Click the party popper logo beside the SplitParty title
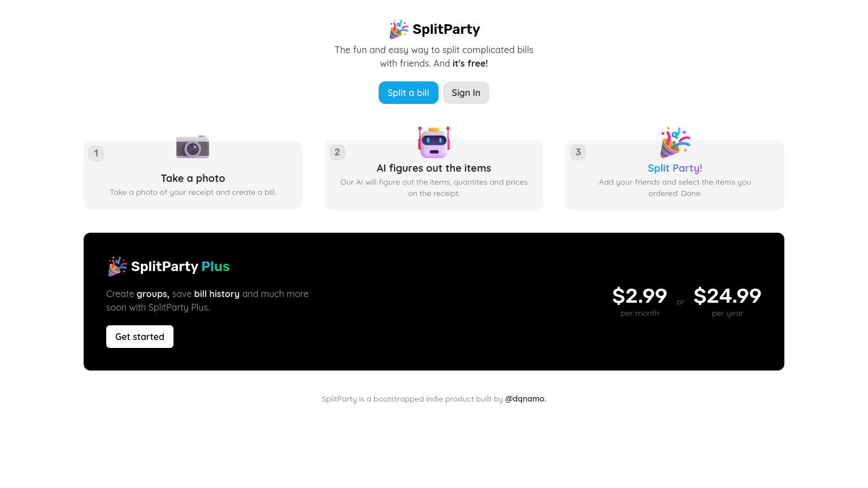Viewport: 868px width, 488px height. 398,29
